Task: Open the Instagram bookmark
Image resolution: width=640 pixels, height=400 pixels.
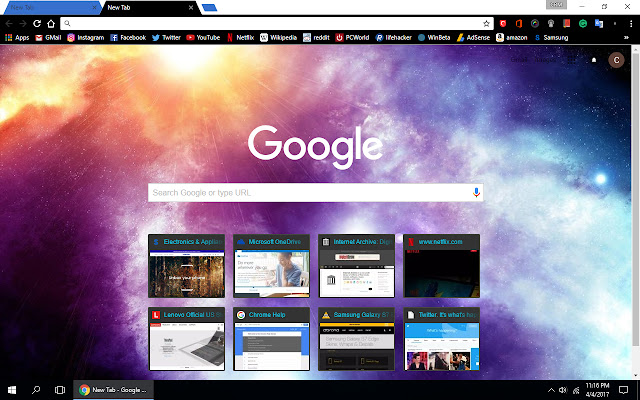Action: click(x=86, y=38)
